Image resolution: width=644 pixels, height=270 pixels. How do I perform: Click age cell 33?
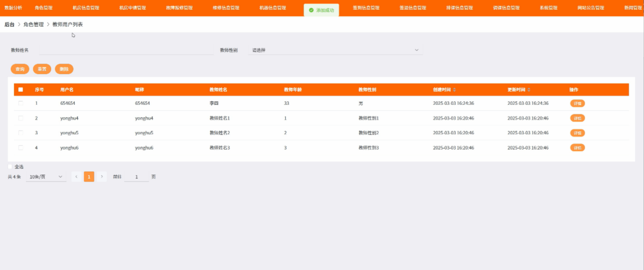point(287,103)
